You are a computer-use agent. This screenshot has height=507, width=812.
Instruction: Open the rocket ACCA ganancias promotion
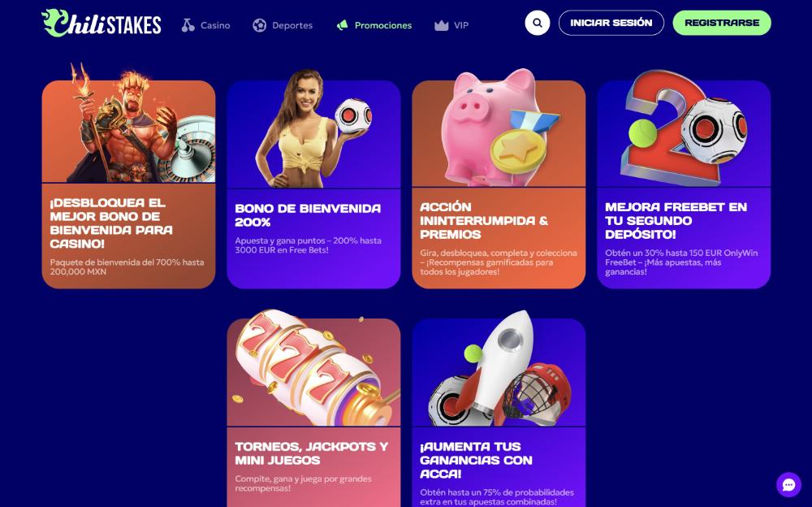(499, 413)
